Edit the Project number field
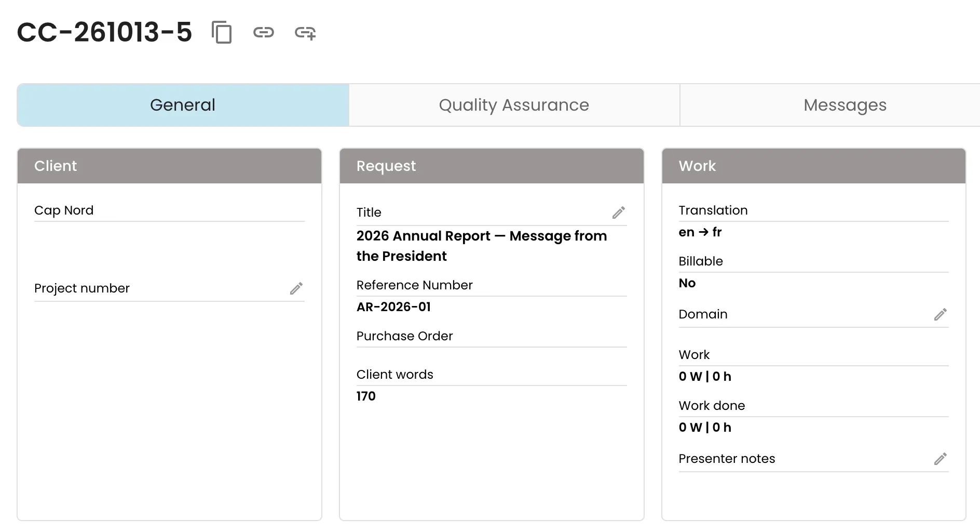 click(296, 288)
